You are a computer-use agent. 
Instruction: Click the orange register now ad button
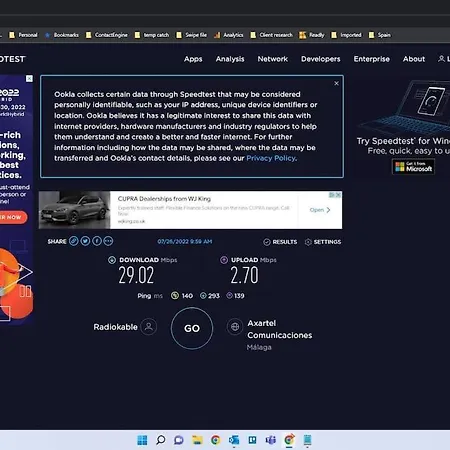[x=13, y=217]
